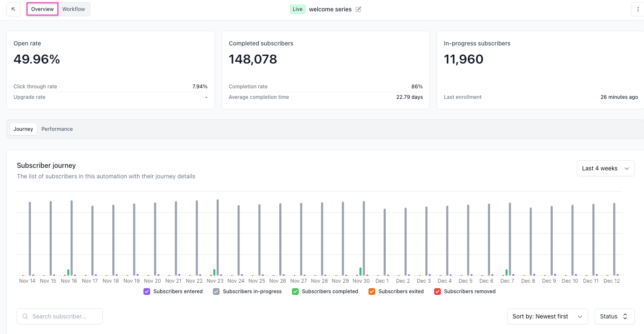644x334 pixels.
Task: Disable Subscribers exited legend checkbox
Action: 372,292
